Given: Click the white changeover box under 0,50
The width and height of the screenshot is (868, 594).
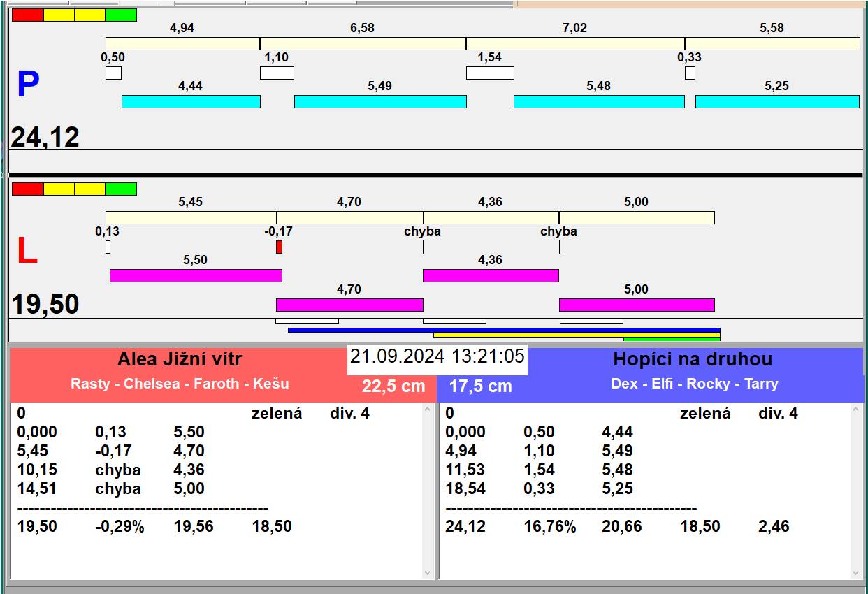Looking at the screenshot, I should (113, 73).
